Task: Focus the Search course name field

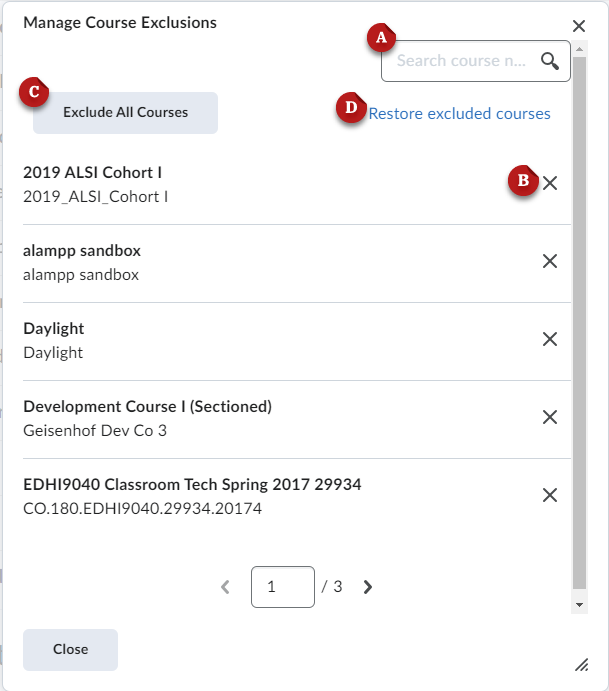Action: coord(460,61)
